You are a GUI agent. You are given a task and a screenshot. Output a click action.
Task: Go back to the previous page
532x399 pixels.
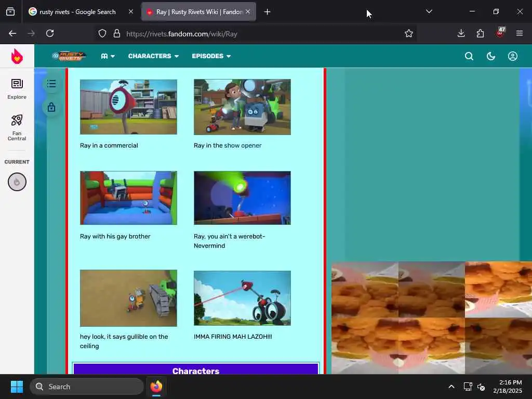12,33
